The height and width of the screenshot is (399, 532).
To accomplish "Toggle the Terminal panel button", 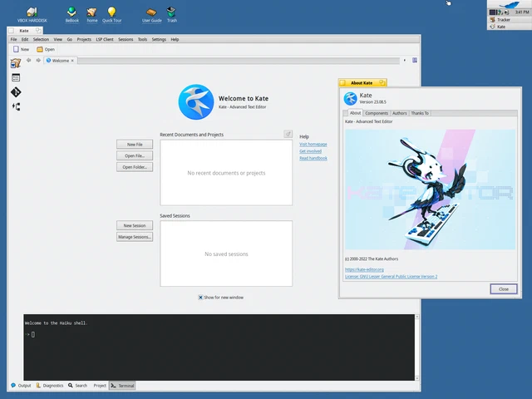I will point(122,386).
